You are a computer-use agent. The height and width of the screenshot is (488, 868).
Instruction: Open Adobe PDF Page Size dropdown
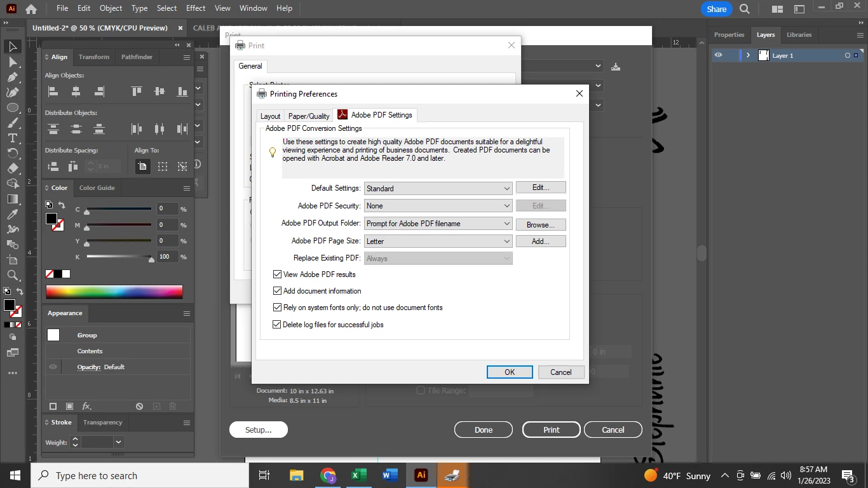point(438,241)
